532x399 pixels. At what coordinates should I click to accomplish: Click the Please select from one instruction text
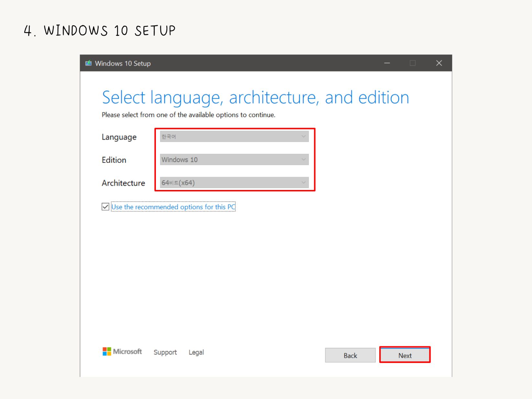[x=189, y=115]
